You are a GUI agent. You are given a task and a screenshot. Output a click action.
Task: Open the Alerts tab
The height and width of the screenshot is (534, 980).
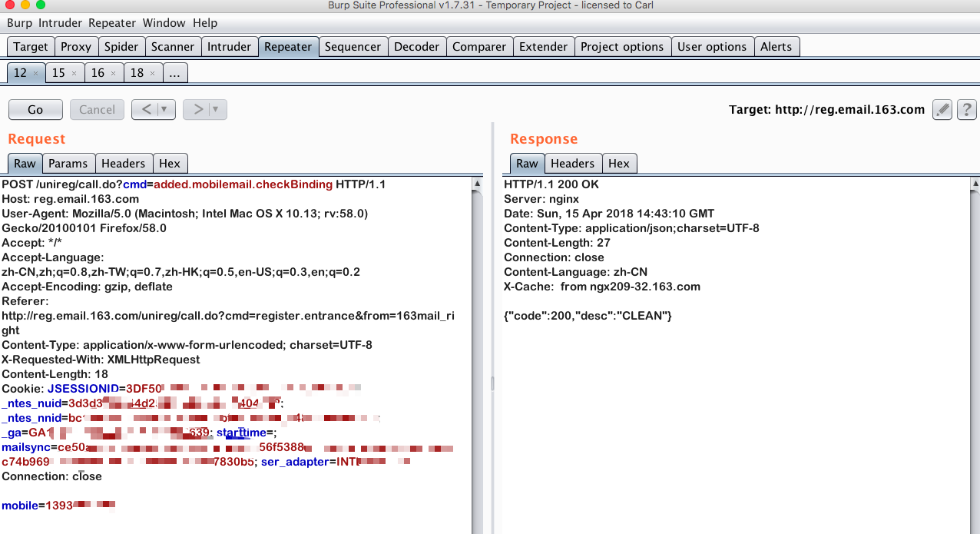point(776,47)
